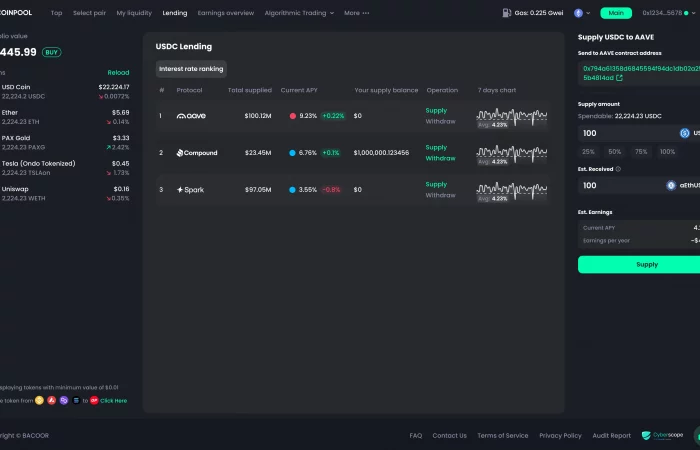Select the Tesla (Ondo Tokenized) row
Screen dimensions: 700x450
(x=65, y=168)
